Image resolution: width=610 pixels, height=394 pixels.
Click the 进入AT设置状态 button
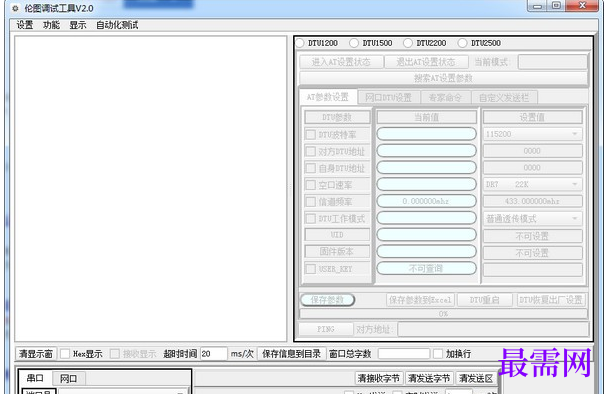(341, 62)
